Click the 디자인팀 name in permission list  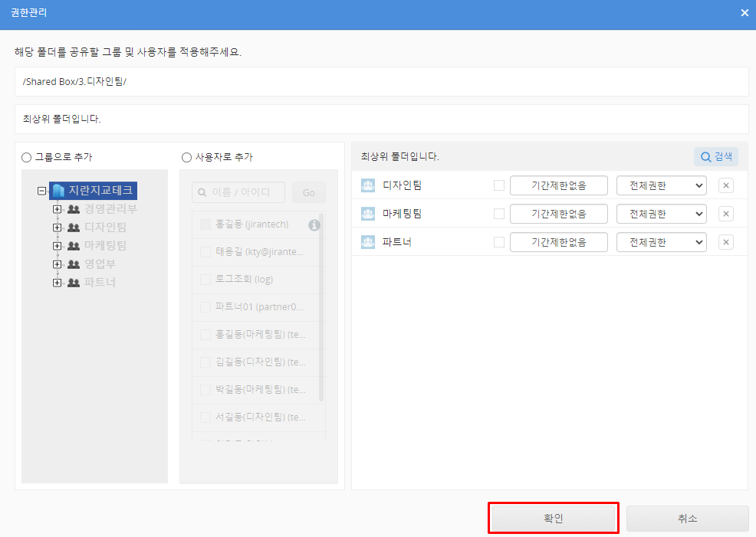pyautogui.click(x=402, y=185)
